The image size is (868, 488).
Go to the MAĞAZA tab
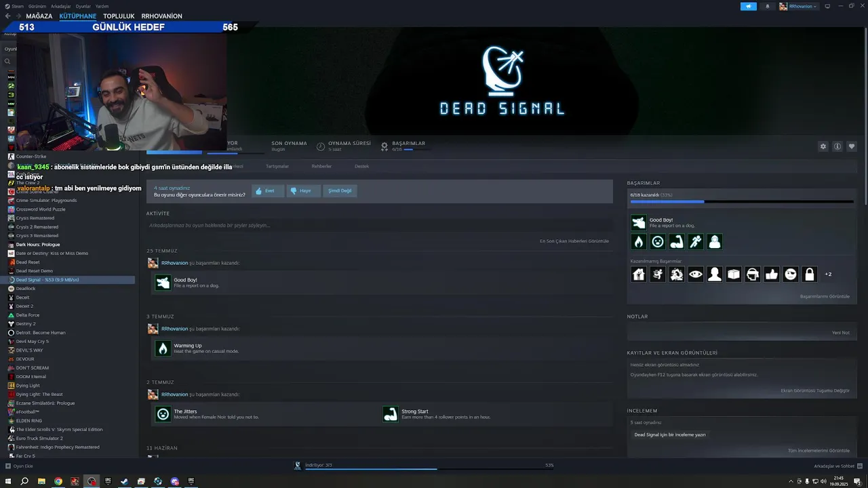point(39,16)
